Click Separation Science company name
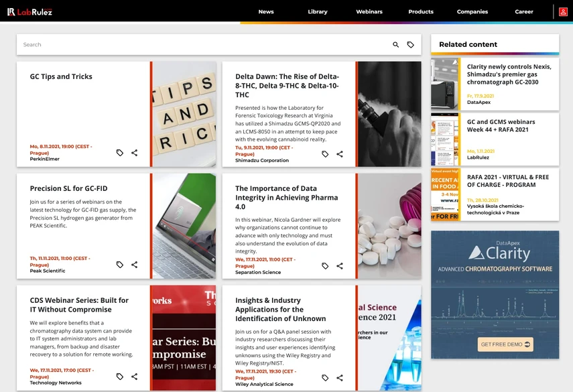573x392 pixels. pos(258,272)
